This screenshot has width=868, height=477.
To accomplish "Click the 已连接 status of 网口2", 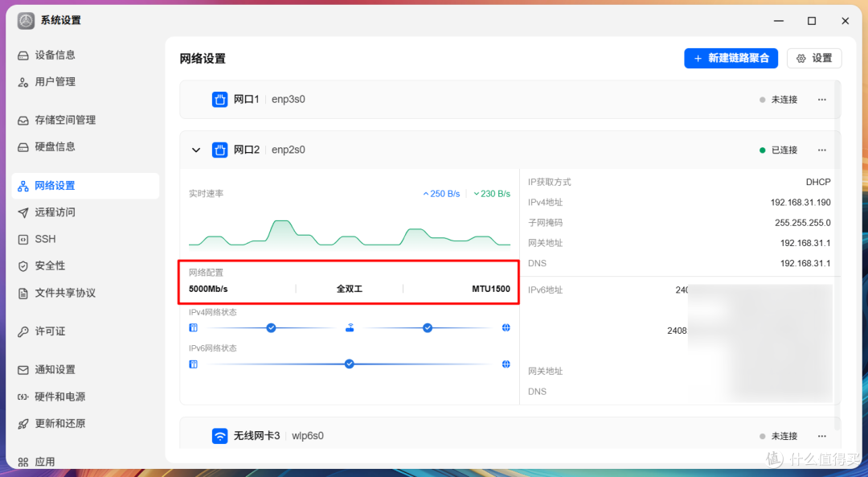I will point(778,150).
